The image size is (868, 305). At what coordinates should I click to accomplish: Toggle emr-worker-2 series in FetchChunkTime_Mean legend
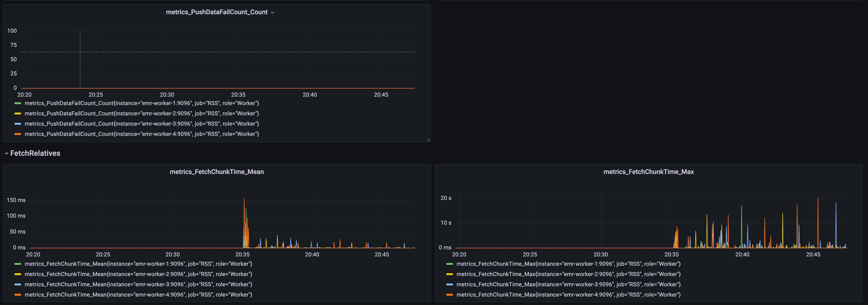tap(138, 274)
